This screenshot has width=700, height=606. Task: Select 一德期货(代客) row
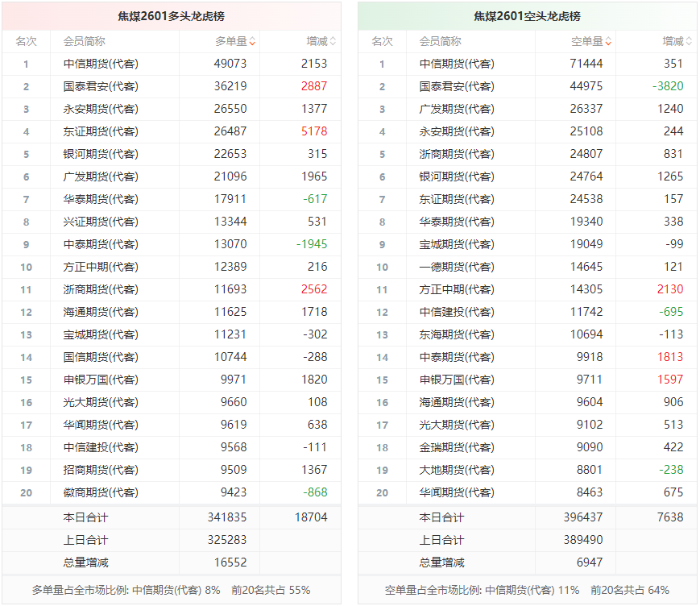click(528, 267)
